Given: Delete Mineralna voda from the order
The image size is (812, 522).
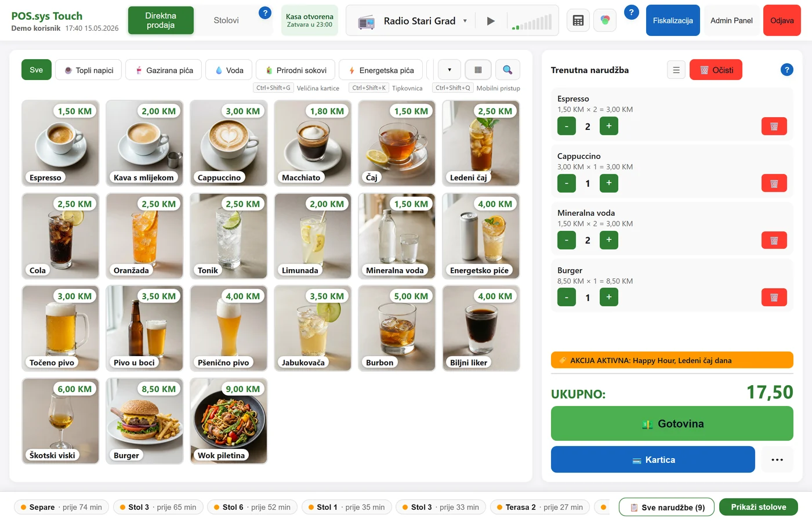Looking at the screenshot, I should [774, 240].
